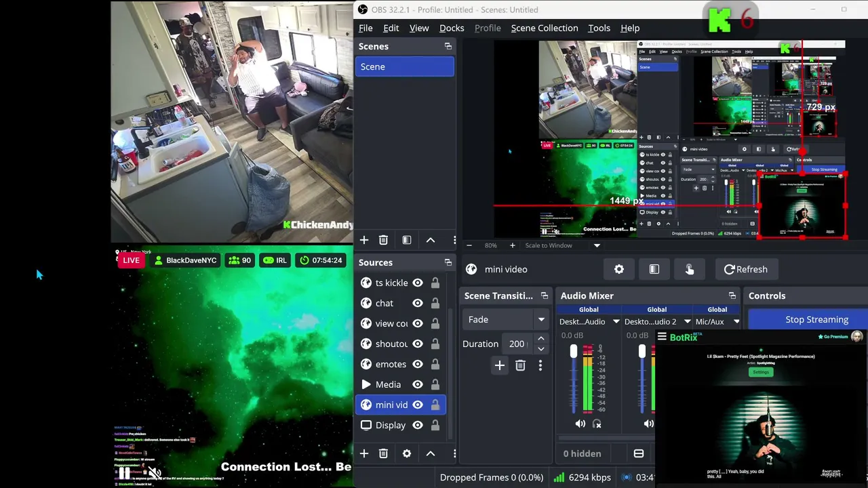
Task: Open the Docks menu
Action: click(452, 28)
